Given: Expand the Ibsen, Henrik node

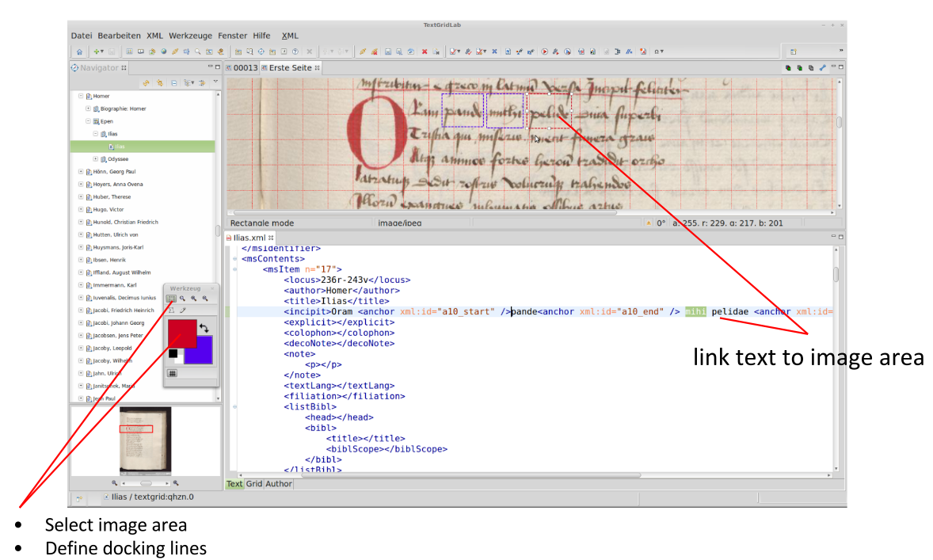Looking at the screenshot, I should click(81, 260).
